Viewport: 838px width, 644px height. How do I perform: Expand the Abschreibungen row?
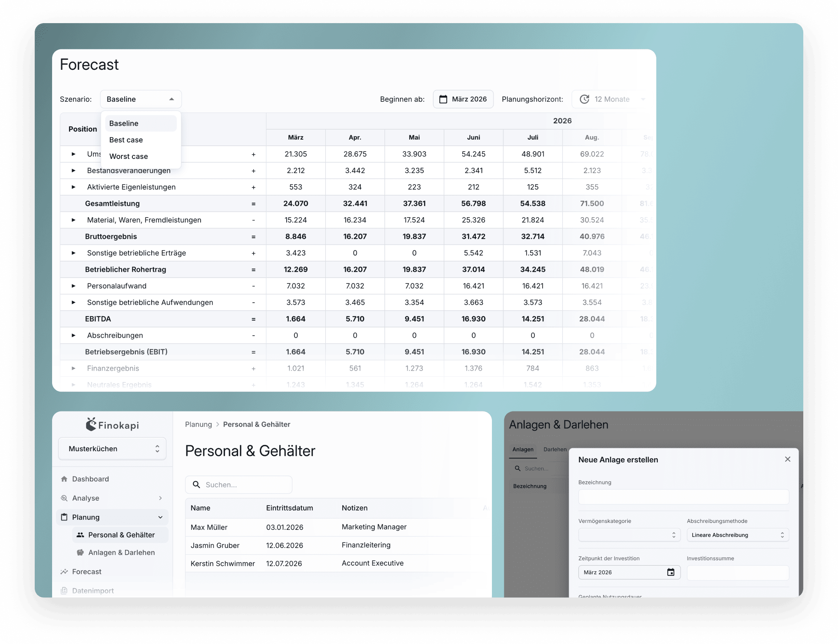(x=73, y=335)
